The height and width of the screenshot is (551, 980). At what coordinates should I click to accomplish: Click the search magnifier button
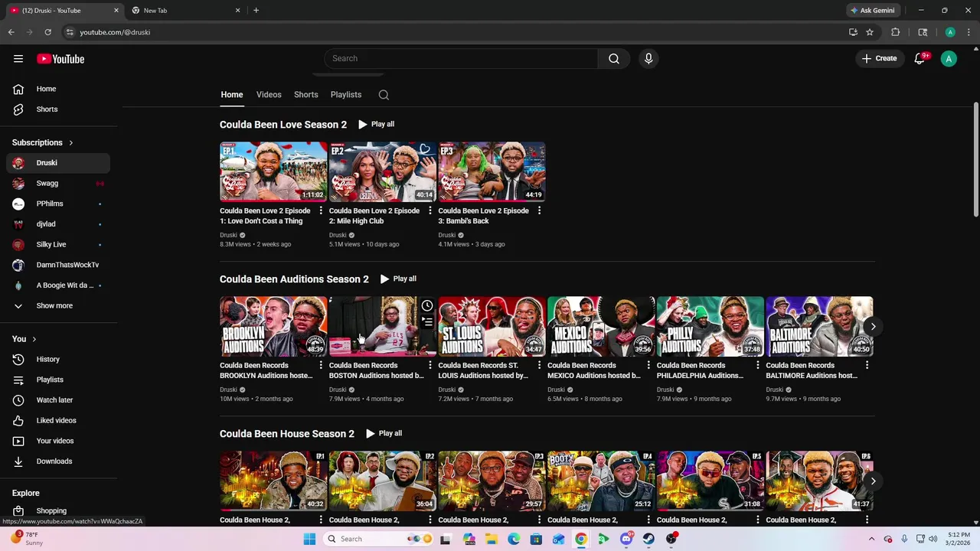pyautogui.click(x=614, y=59)
